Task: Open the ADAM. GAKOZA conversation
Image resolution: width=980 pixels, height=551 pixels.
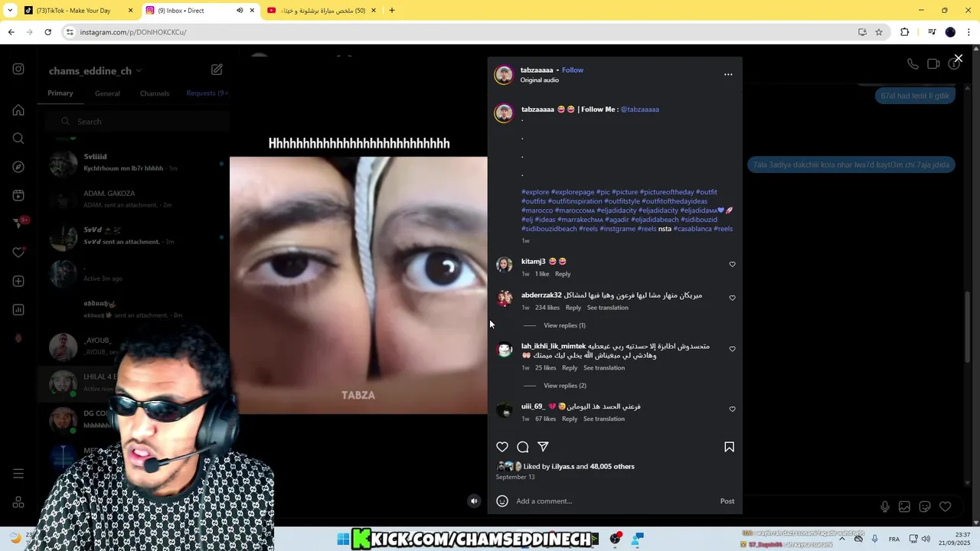Action: point(134,199)
